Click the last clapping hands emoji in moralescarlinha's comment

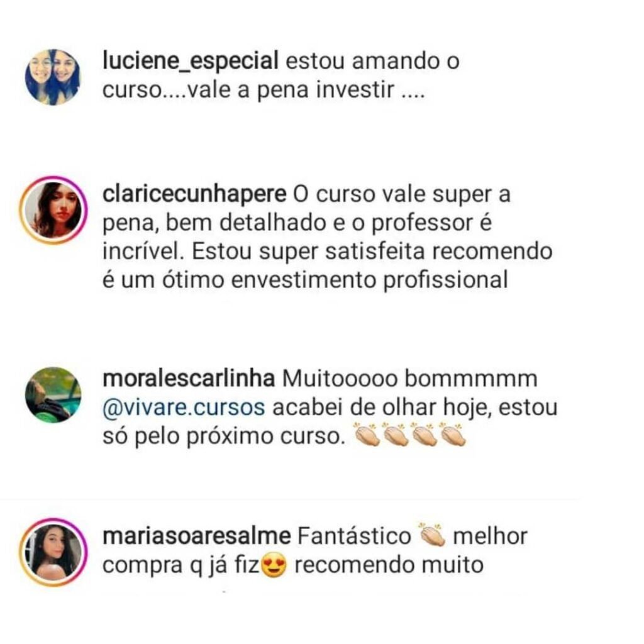coord(453,435)
